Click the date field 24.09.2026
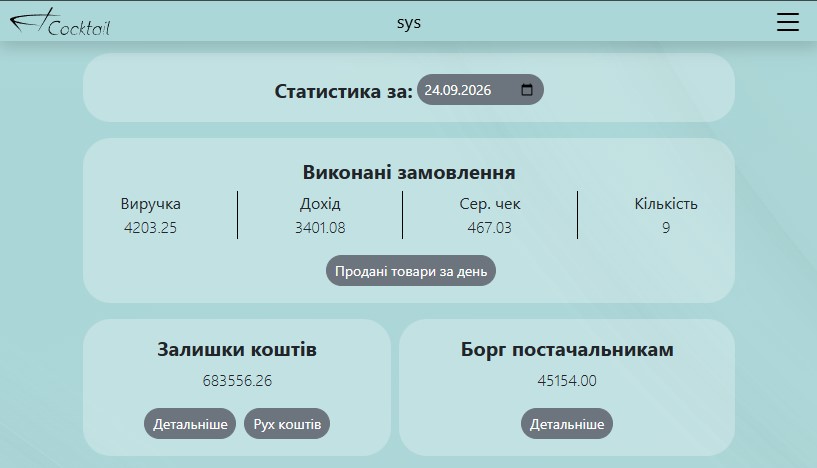 coord(480,90)
